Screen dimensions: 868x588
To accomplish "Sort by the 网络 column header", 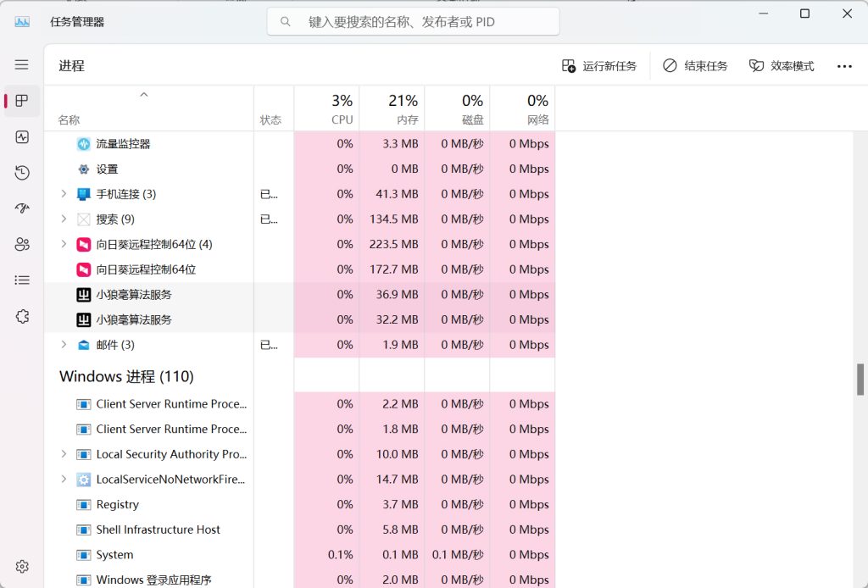I will point(522,108).
